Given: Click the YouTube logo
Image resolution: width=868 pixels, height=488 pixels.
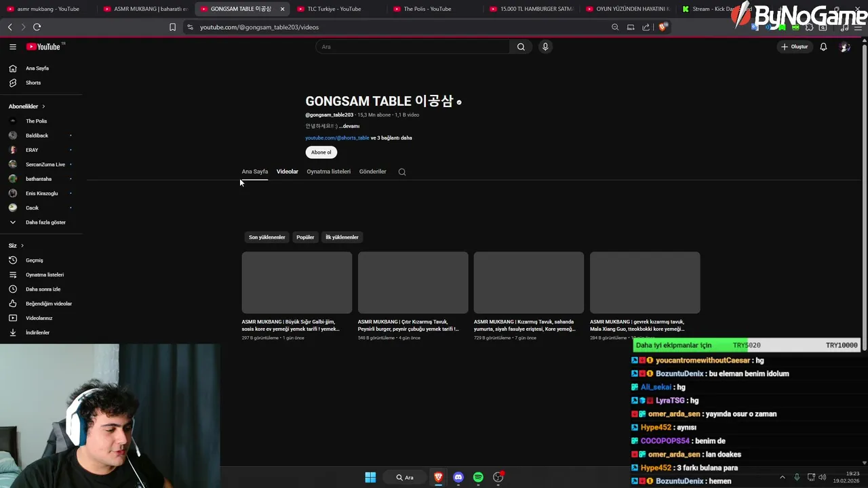Looking at the screenshot, I should (44, 47).
